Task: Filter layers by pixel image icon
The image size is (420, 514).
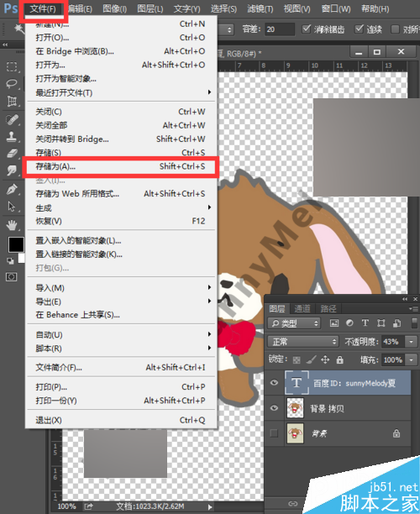Action: [334, 323]
